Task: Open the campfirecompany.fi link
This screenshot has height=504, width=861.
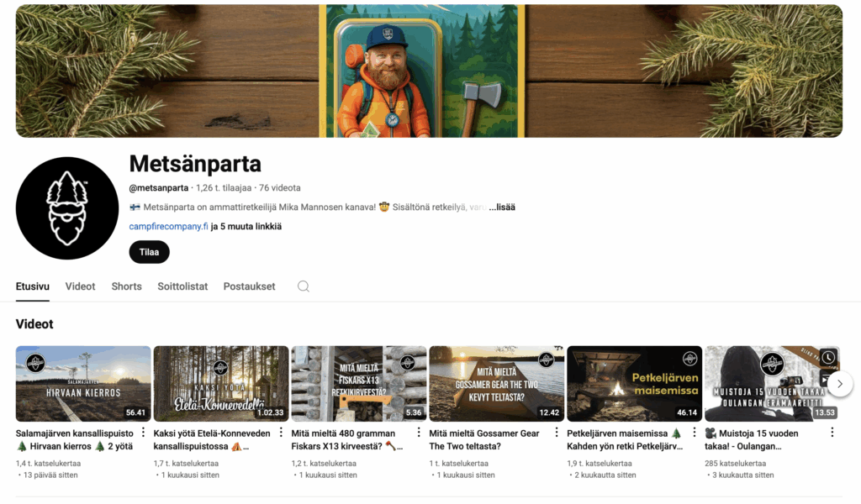Action: [168, 227]
